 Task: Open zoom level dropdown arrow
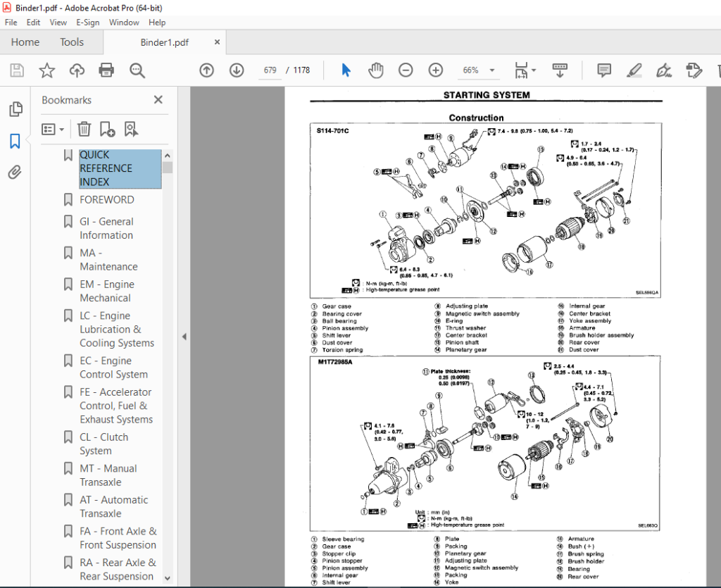click(492, 70)
